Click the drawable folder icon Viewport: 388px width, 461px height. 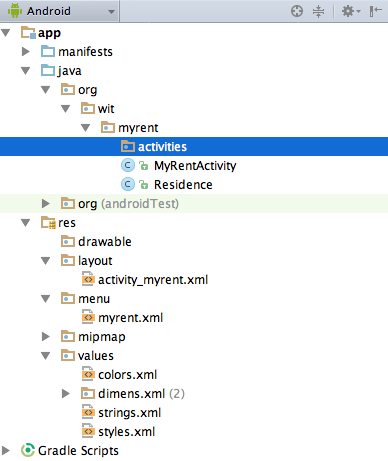(68, 241)
